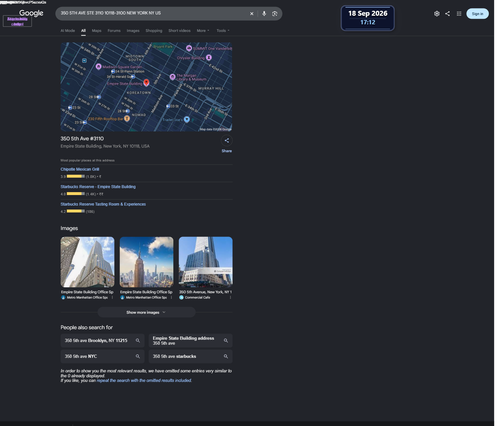500x426 pixels.
Task: Click the 28 St transit icon near NoMad
Action: [127, 111]
